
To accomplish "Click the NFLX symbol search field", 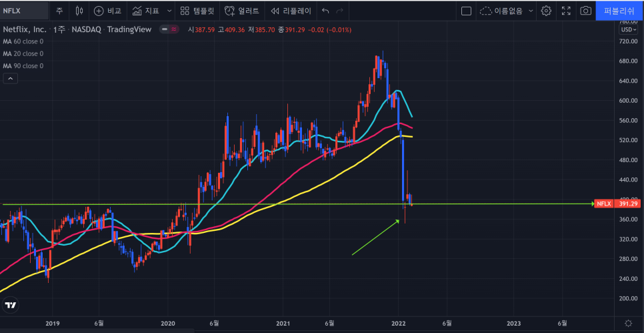I will pos(25,11).
